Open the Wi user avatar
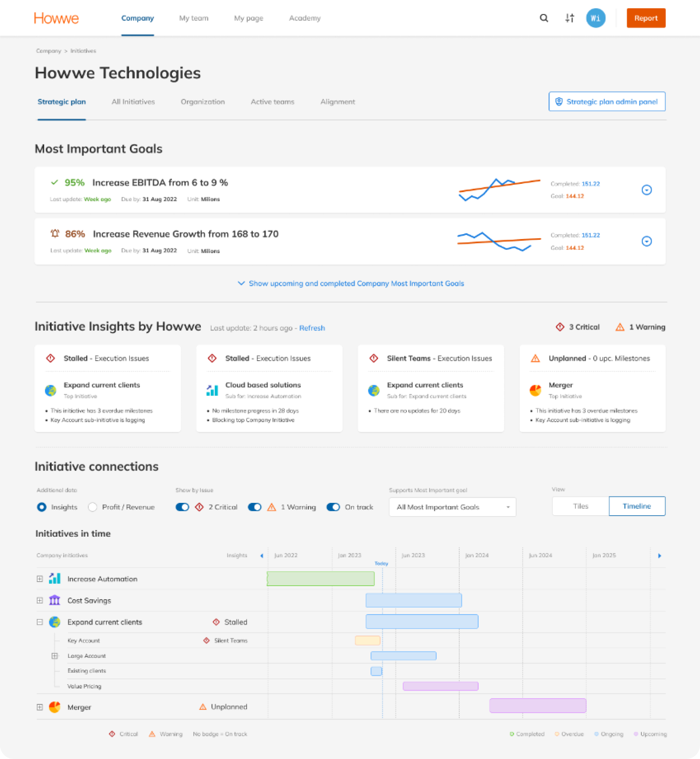 tap(595, 18)
